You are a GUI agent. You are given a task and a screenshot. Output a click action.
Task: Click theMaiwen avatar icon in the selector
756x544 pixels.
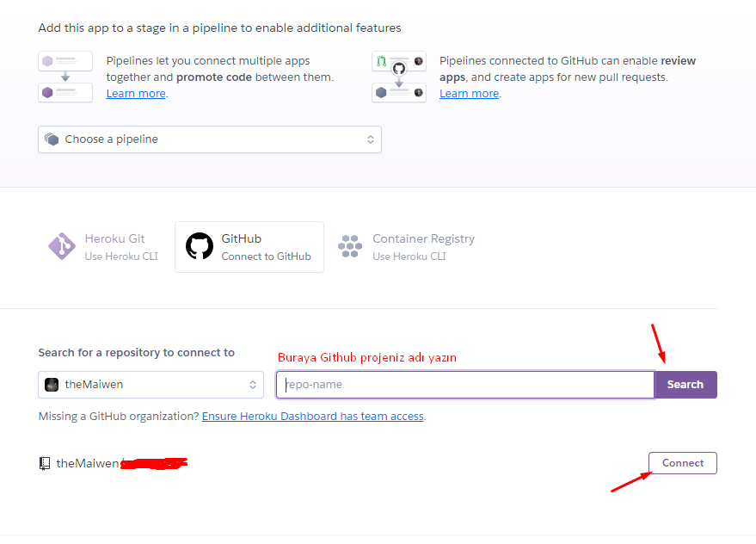52,385
